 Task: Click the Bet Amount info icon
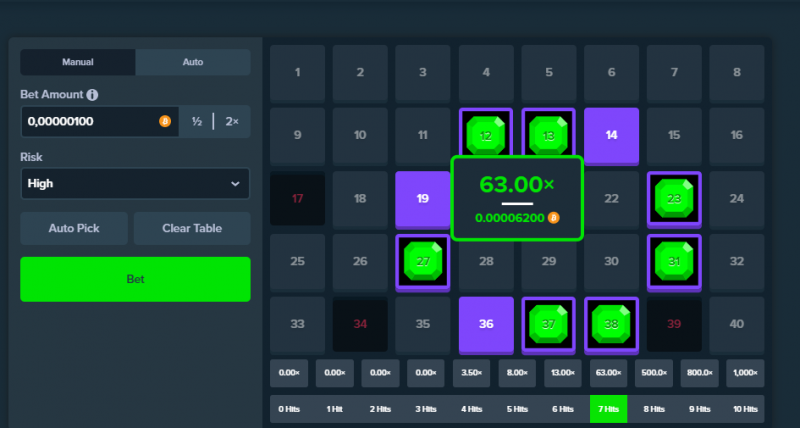click(92, 95)
